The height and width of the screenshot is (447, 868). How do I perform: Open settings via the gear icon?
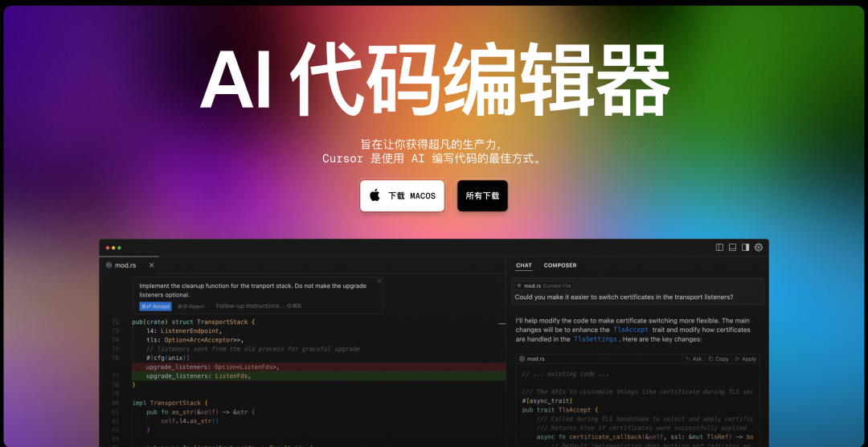tap(759, 247)
